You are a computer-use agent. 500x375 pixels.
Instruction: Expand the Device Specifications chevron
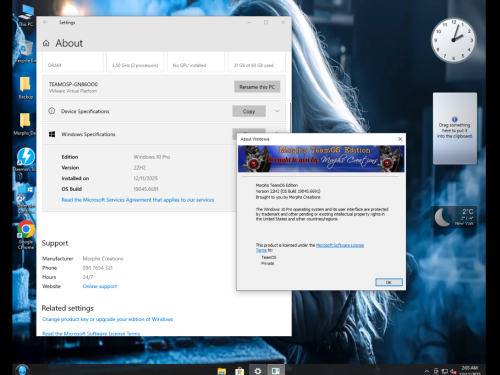277,111
